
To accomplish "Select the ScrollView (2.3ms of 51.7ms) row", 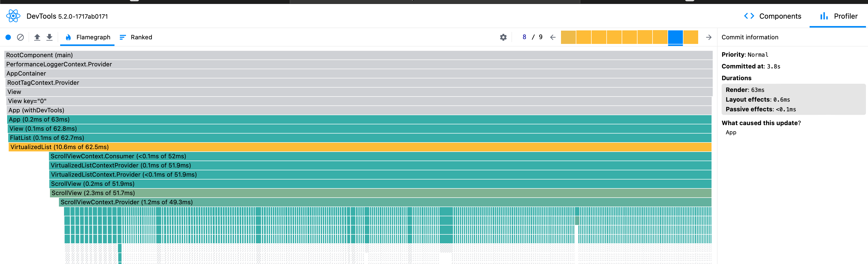I will click(x=381, y=193).
